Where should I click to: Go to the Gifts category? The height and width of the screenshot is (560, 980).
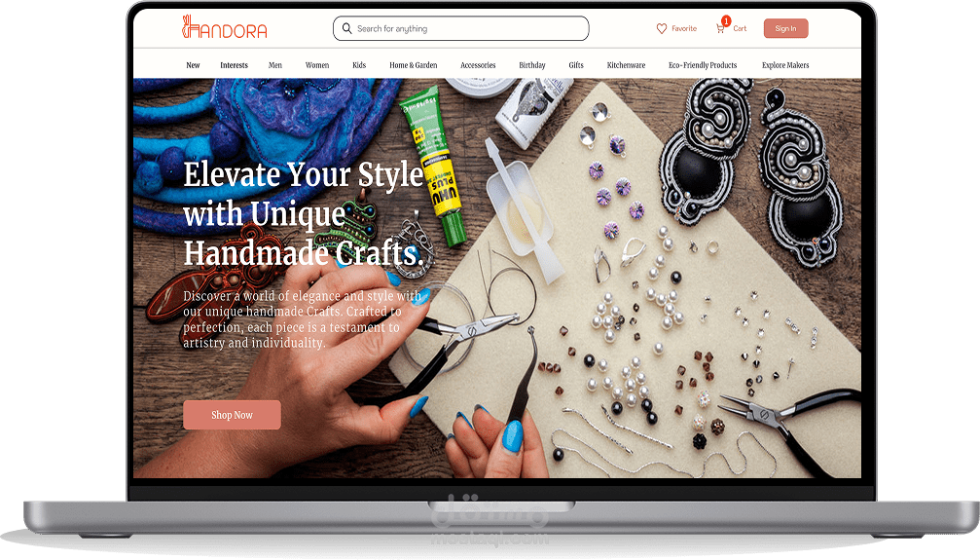(x=575, y=65)
